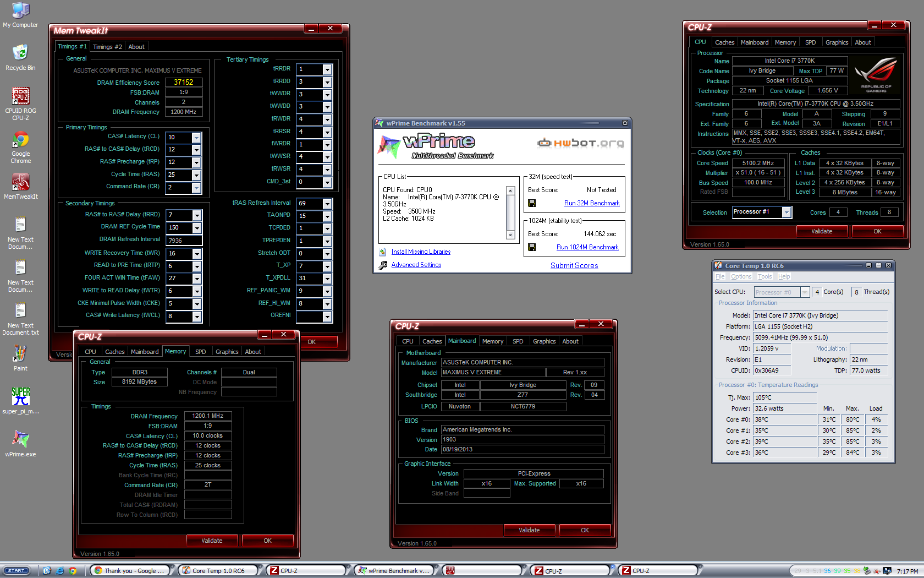
Task: Open T_XPDLL dropdown in MemTweakIt
Action: (x=327, y=279)
